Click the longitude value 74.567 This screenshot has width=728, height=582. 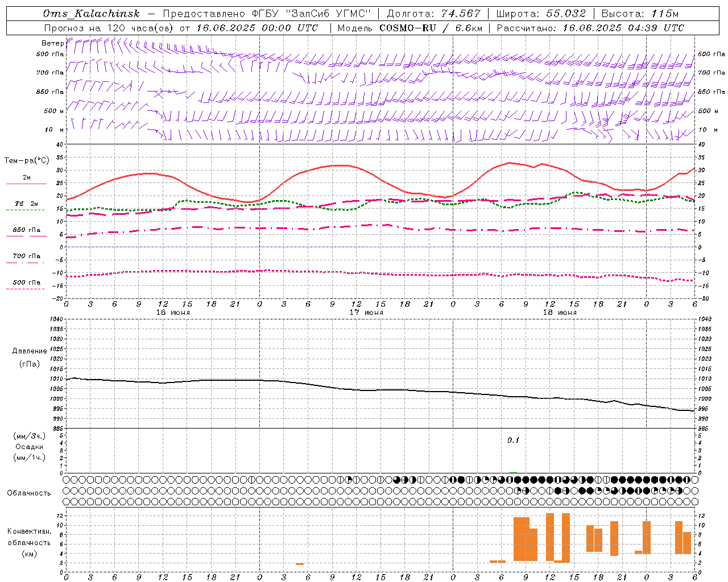pyautogui.click(x=461, y=14)
